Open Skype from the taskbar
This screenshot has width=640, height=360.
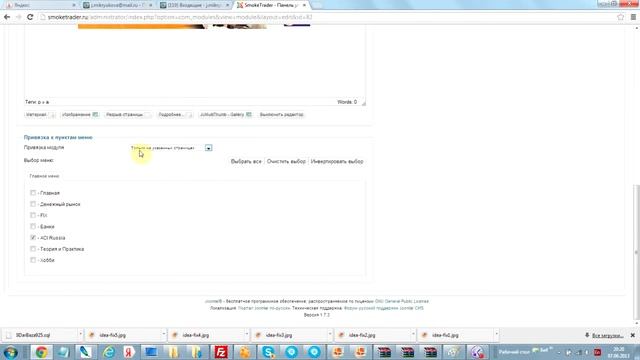click(x=268, y=352)
